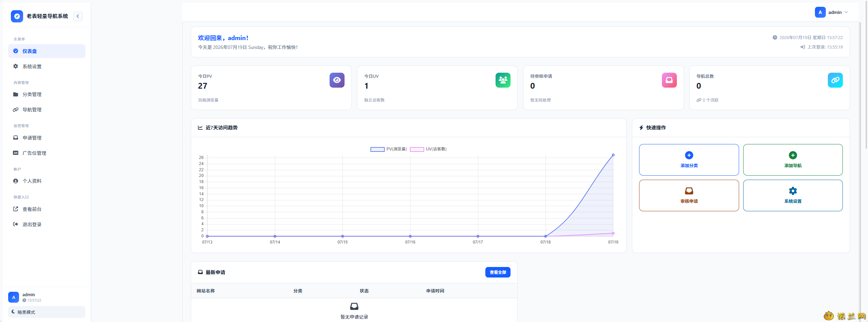Click the 申请时间 table column header

pyautogui.click(x=435, y=291)
